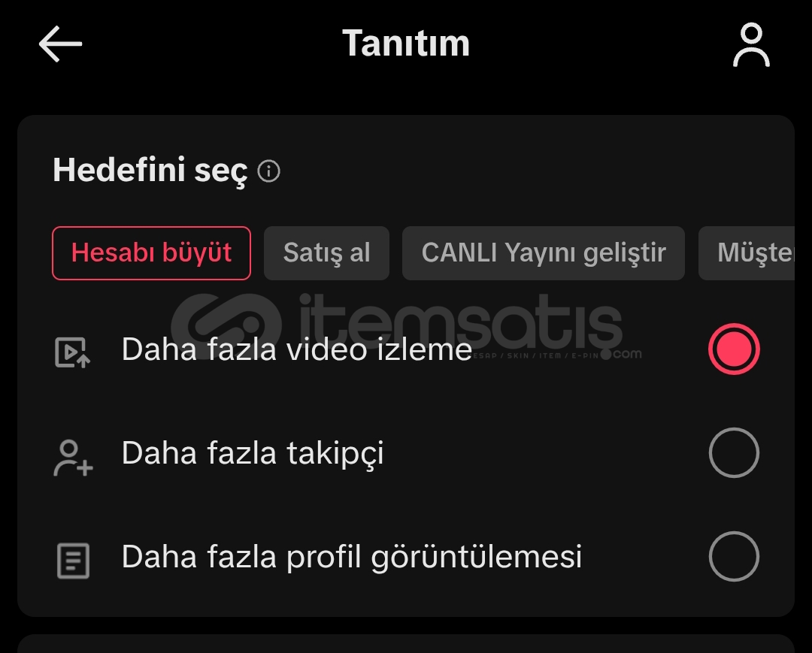Click the Tanıtım page title
Image resolution: width=812 pixels, height=653 pixels.
406,43
